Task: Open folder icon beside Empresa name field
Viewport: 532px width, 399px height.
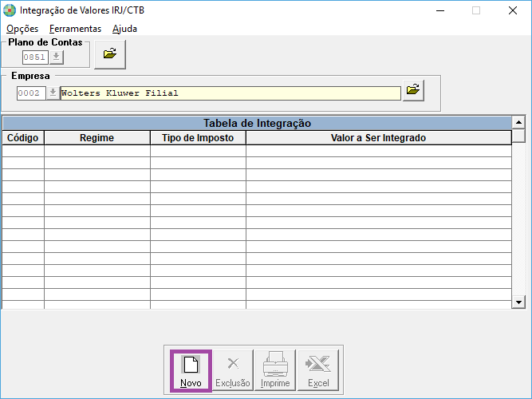Action: pos(412,91)
